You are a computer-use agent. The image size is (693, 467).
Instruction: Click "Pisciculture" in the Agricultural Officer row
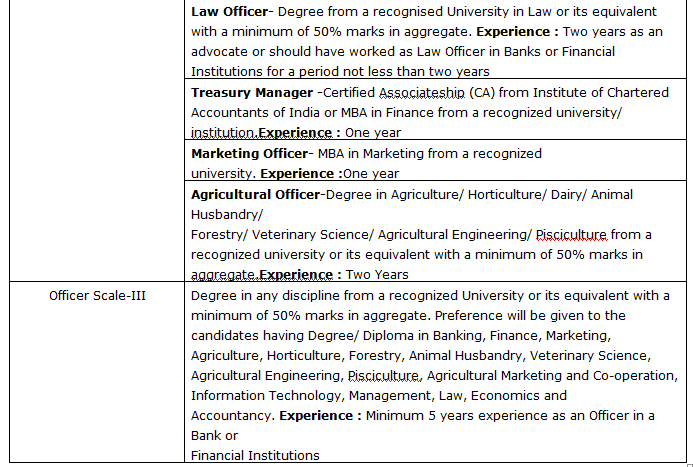(571, 234)
